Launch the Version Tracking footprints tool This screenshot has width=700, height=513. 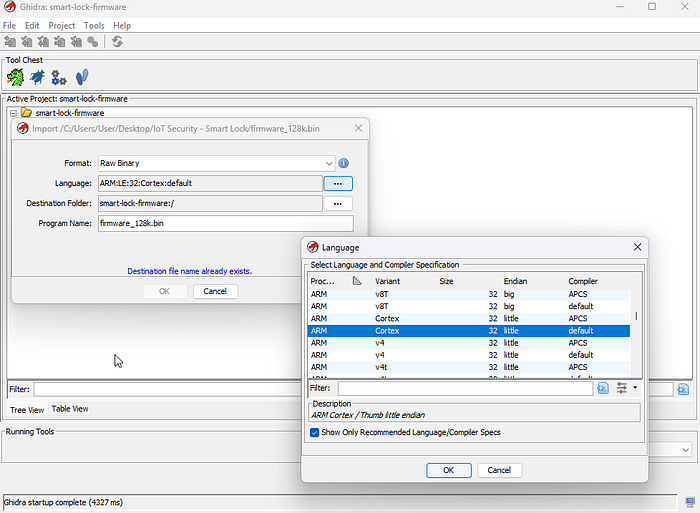click(x=82, y=77)
